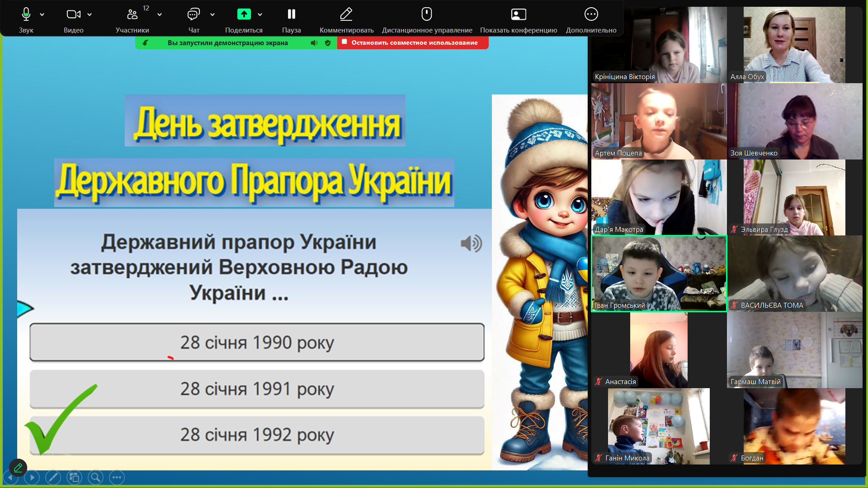Select Артем Поцепа video tile
Viewport: 868px width, 488px height.
tap(659, 121)
